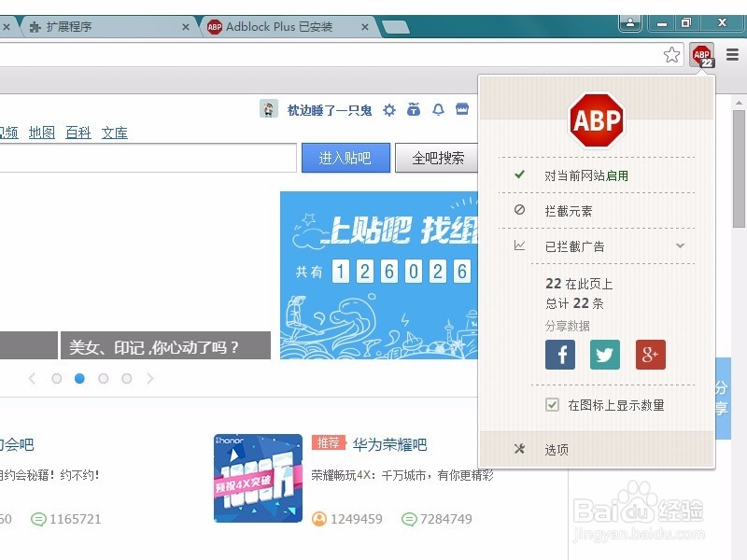This screenshot has width=747, height=560.
Task: Click the big ABP logo in popup
Action: pos(597,120)
